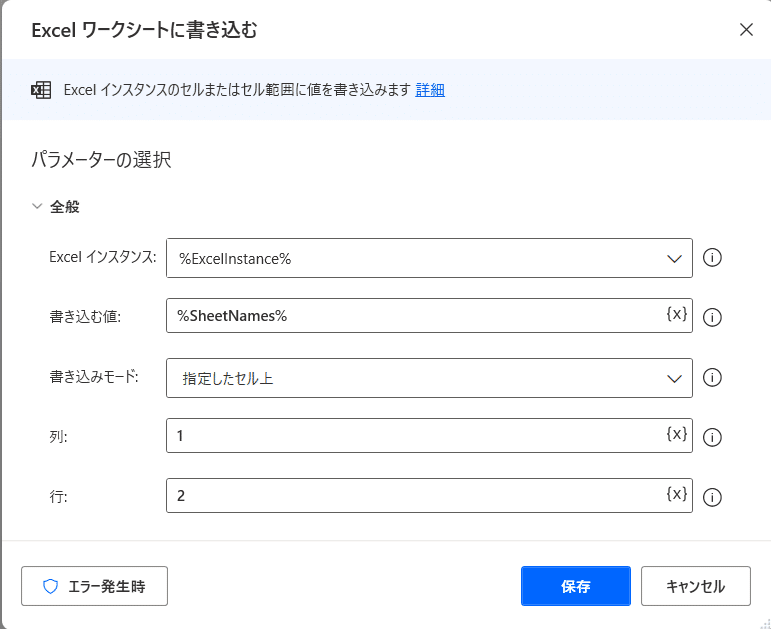Open variable picker {x} in 行 field
771x629 pixels.
(677, 494)
